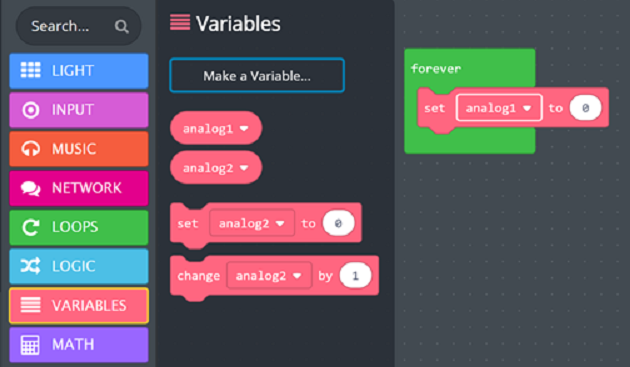The height and width of the screenshot is (367, 630).
Task: Select the forever loop block
Action: (436, 69)
